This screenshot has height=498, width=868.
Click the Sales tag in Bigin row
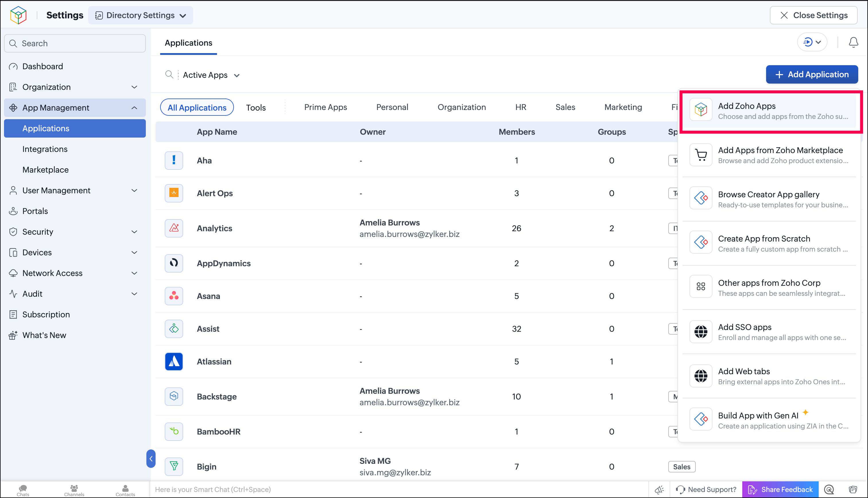[681, 466]
